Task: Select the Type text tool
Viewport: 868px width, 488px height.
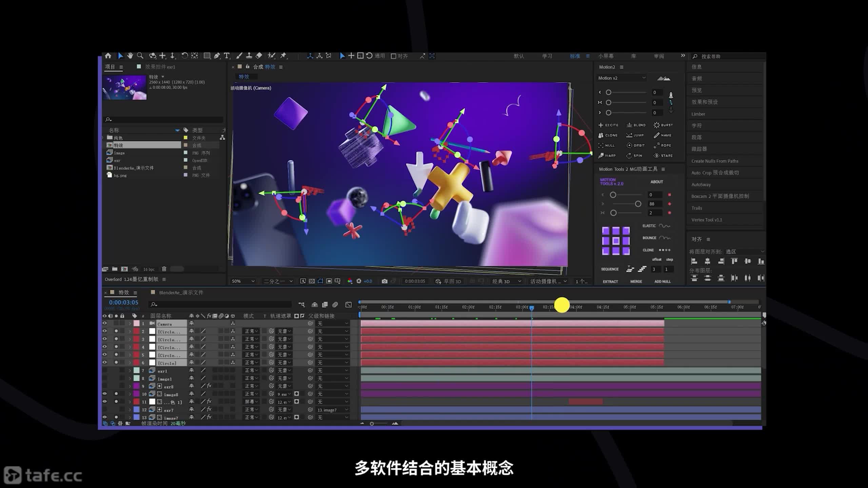Action: (x=226, y=56)
